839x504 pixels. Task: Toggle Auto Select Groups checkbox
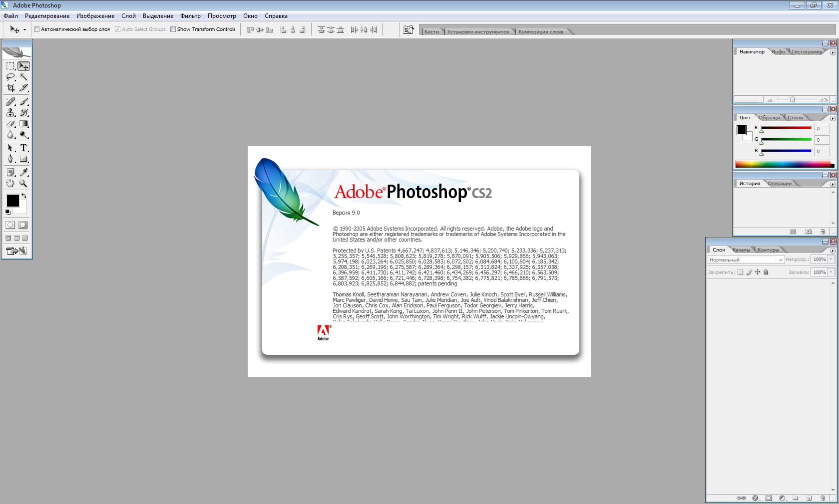(x=117, y=29)
